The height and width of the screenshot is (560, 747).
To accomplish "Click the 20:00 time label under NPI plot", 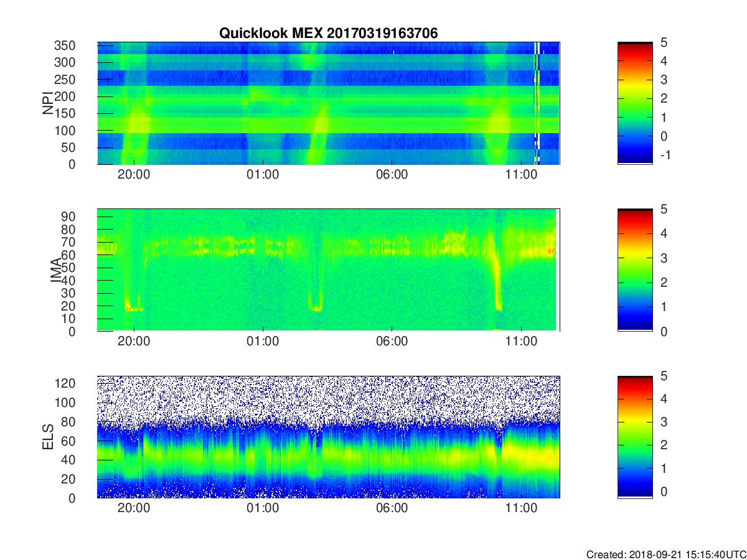I will click(134, 175).
